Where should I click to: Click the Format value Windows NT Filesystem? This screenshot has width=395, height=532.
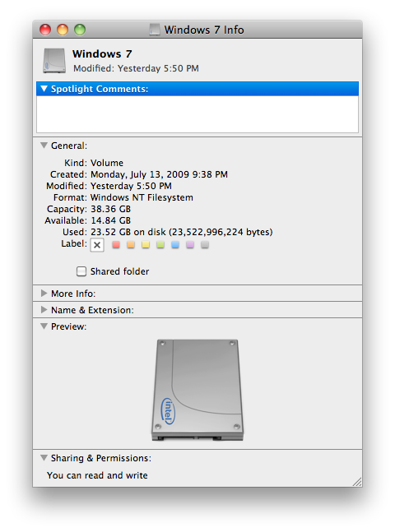coord(142,198)
